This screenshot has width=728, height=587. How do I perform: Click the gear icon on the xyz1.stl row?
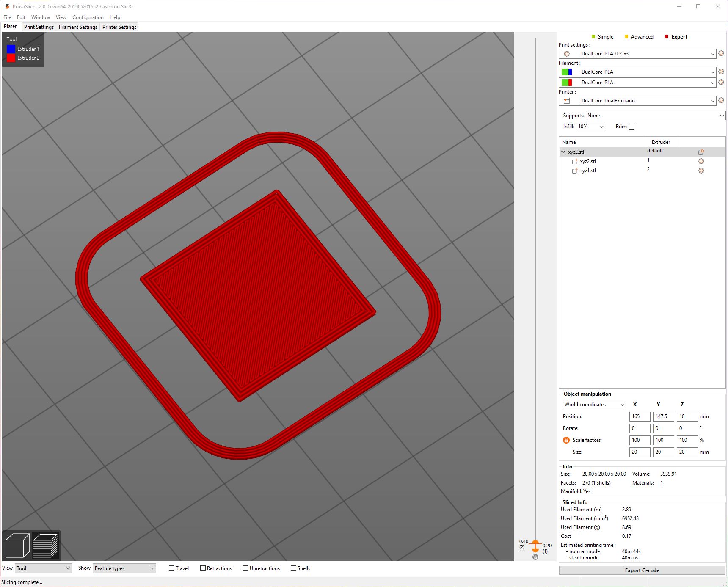[x=701, y=171]
